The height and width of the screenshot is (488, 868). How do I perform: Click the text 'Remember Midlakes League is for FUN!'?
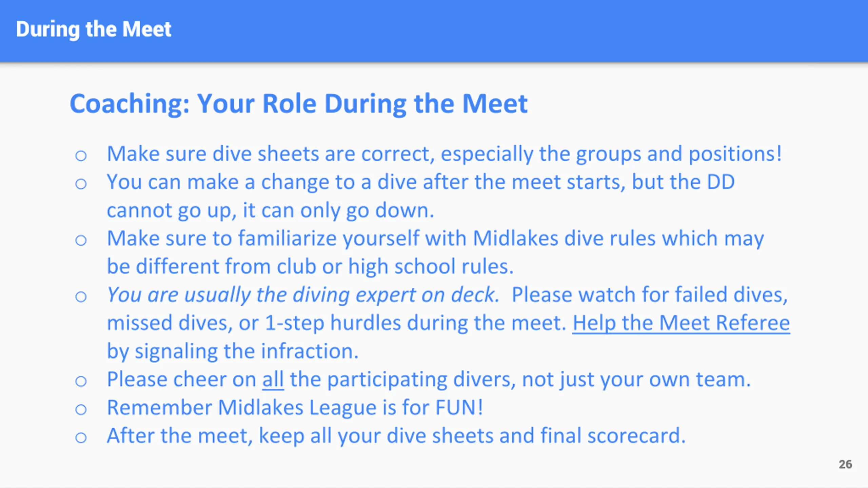click(295, 407)
